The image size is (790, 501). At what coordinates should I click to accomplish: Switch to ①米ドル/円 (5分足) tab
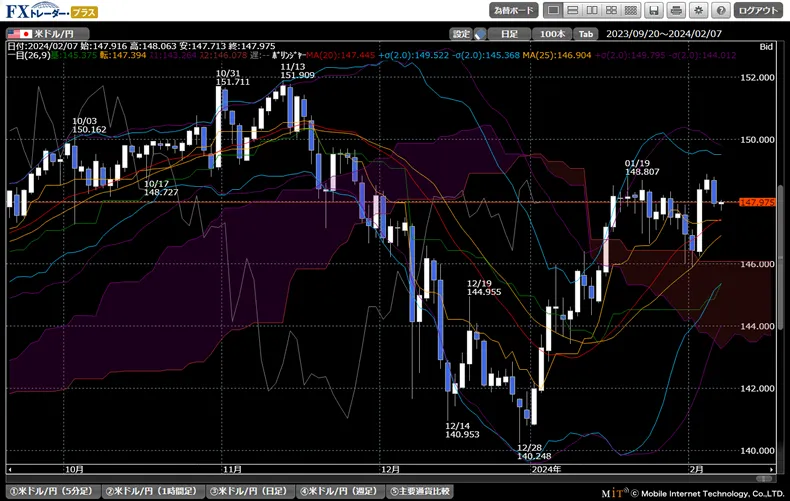52,492
